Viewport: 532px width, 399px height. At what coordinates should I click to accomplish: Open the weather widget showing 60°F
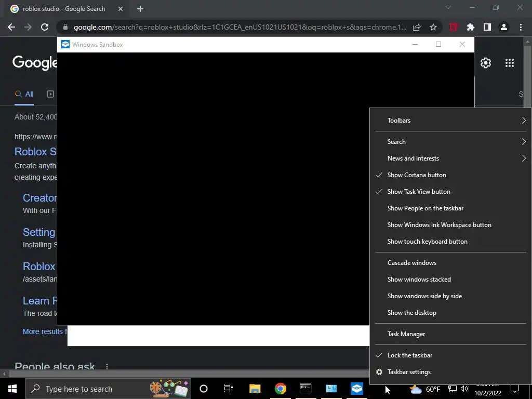[x=425, y=389]
